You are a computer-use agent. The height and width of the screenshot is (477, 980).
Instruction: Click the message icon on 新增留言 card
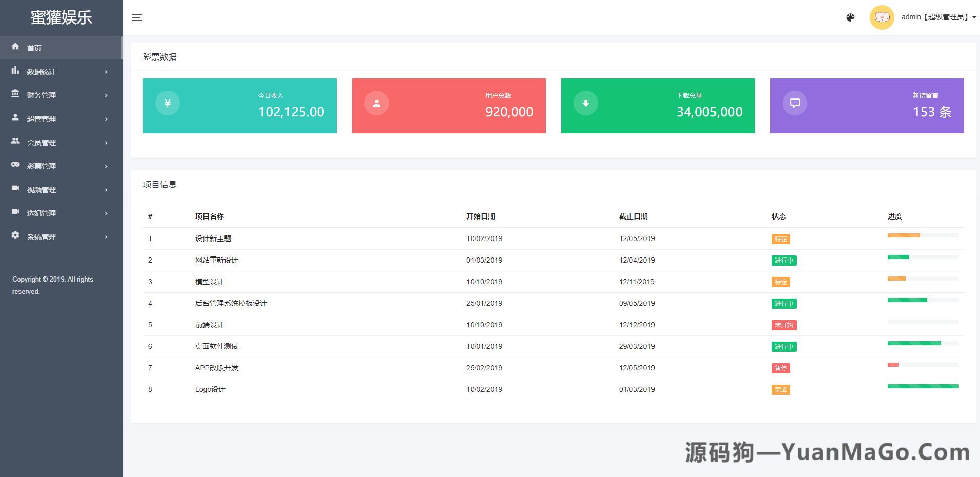pyautogui.click(x=795, y=103)
